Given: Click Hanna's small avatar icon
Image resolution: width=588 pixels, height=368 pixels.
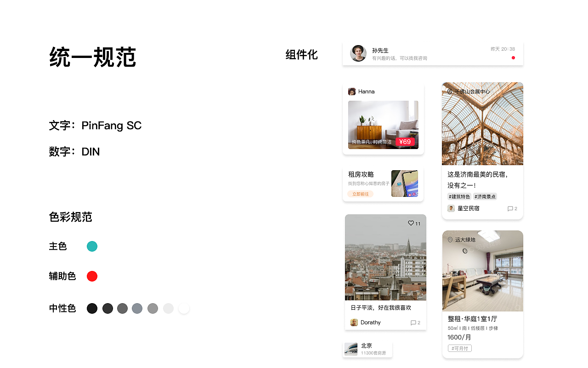Looking at the screenshot, I should 352,92.
